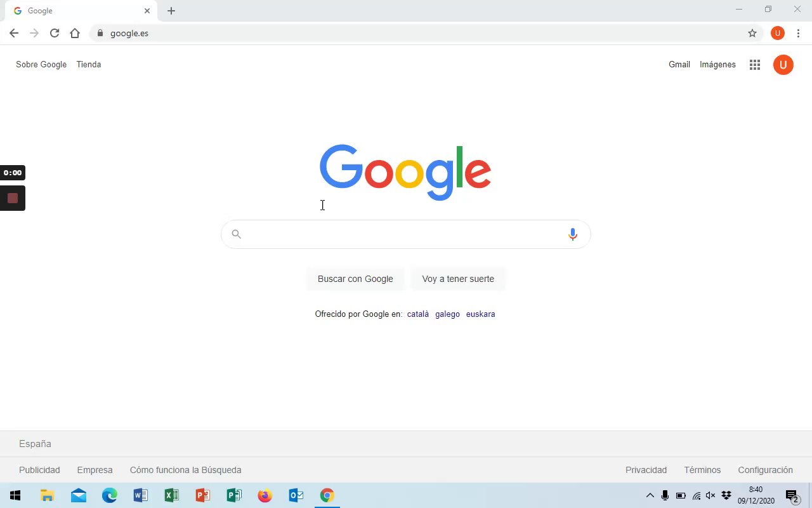Click the padlock site security icon
The height and width of the screenshot is (508, 812).
pos(100,33)
